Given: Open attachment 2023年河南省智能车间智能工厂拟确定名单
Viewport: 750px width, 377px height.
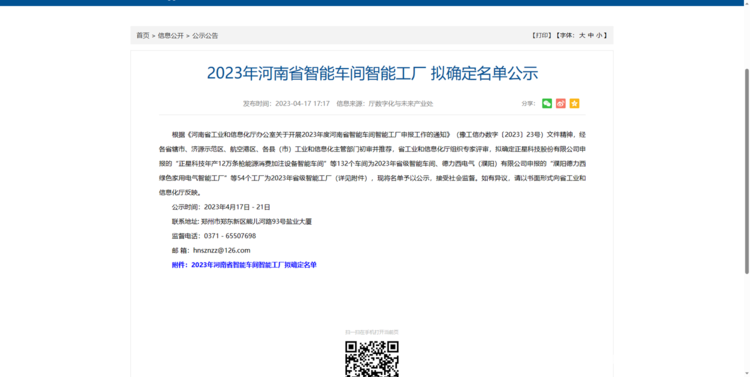Looking at the screenshot, I should 254,265.
